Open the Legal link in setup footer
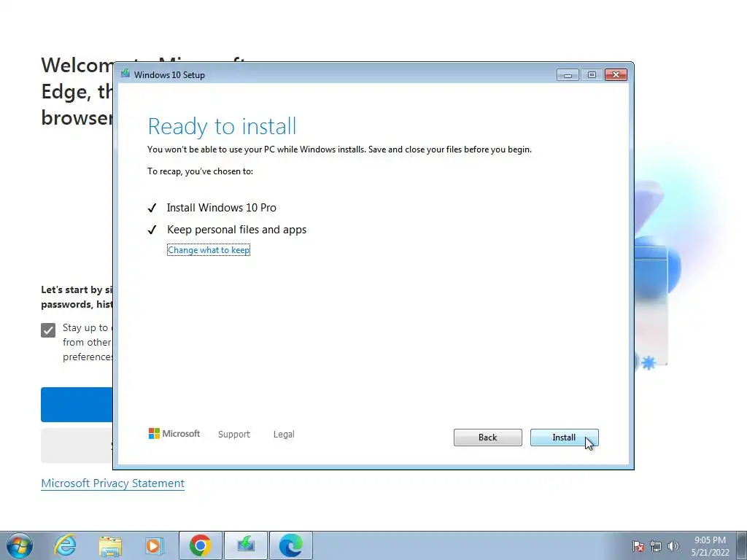 [x=284, y=435]
